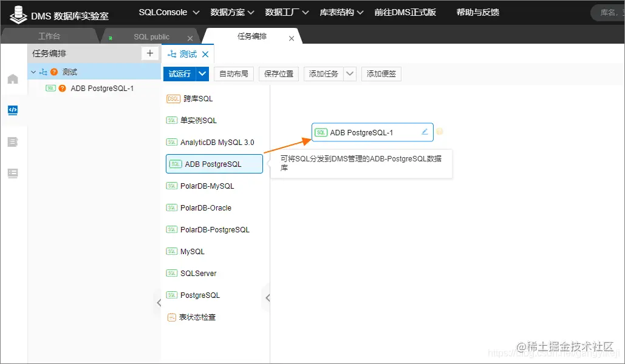This screenshot has height=364, width=625.
Task: Click the 表状态检查 label
Action: click(197, 317)
